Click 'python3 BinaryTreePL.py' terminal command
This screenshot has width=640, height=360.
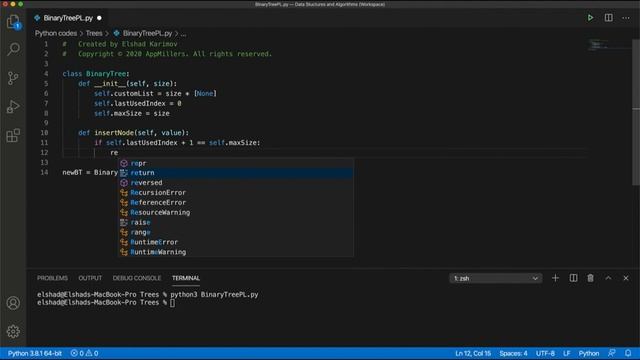coord(214,294)
